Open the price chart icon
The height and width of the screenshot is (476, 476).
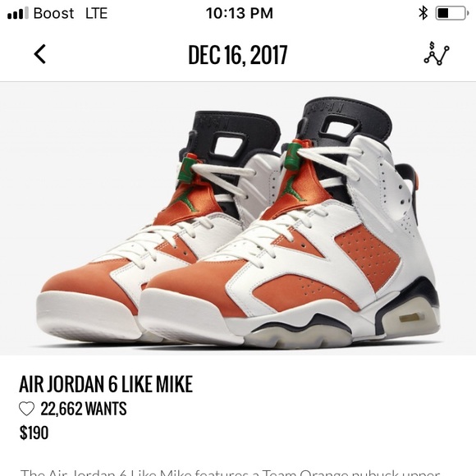[x=437, y=53]
